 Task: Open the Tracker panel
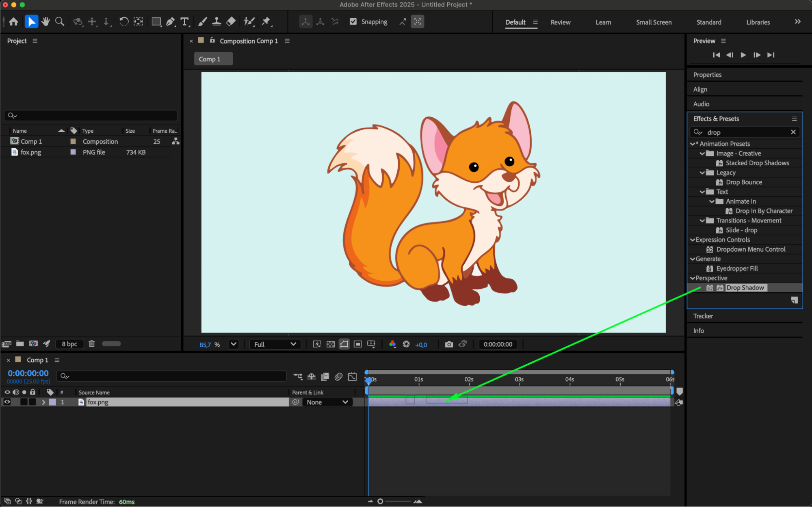703,316
